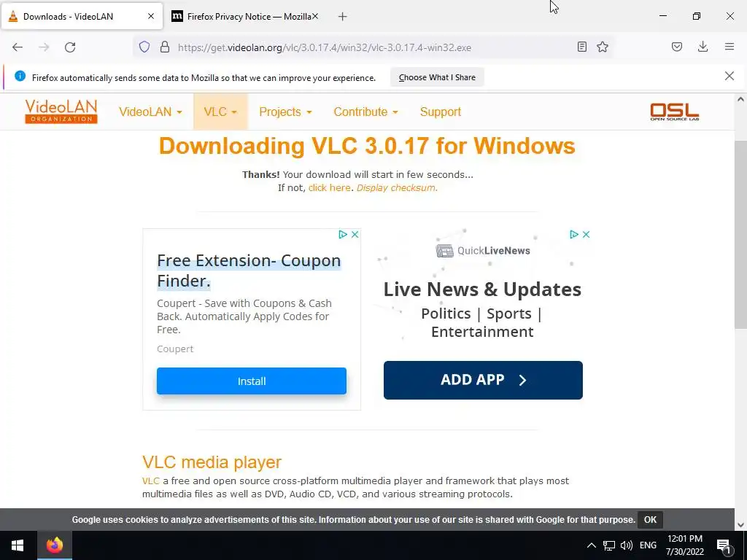Screen dimensions: 747x560
Task: Open AdChoices icon on QuickLiveNews ad
Action: [573, 234]
